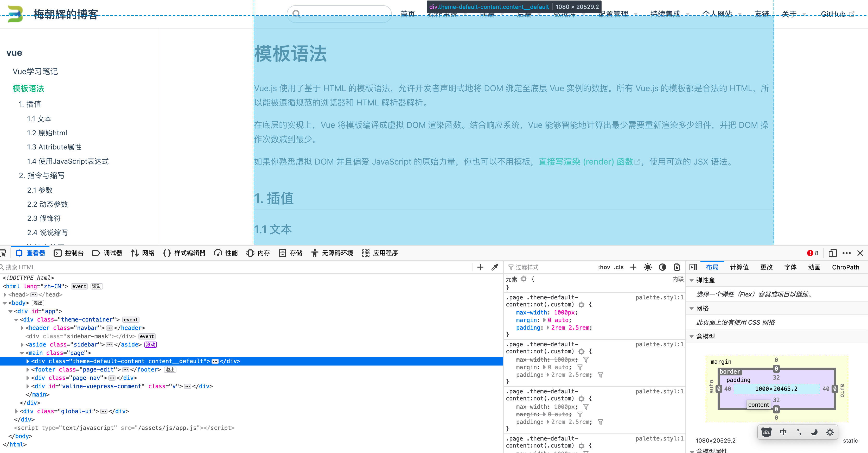Image resolution: width=868 pixels, height=453 pixels.
Task: Switch to the Layout (布局) sidebar tab
Action: click(712, 267)
